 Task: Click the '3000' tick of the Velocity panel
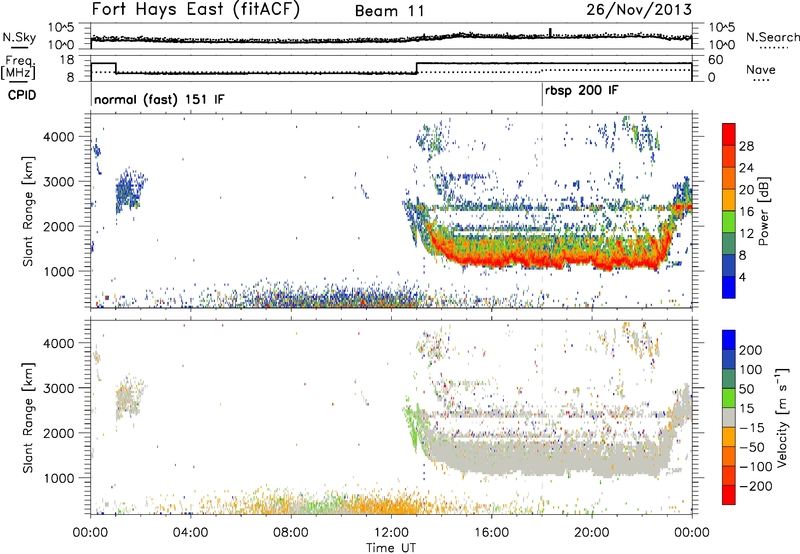[59, 388]
